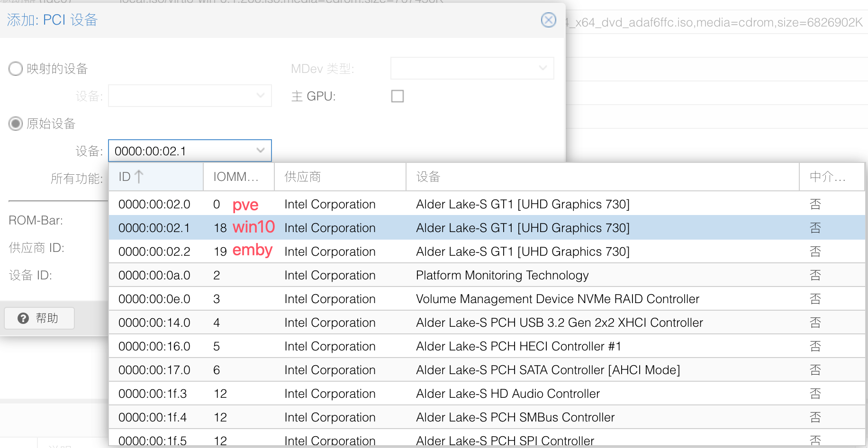This screenshot has width=868, height=448.
Task: Toggle the 主 GPU checkbox
Action: tap(397, 96)
